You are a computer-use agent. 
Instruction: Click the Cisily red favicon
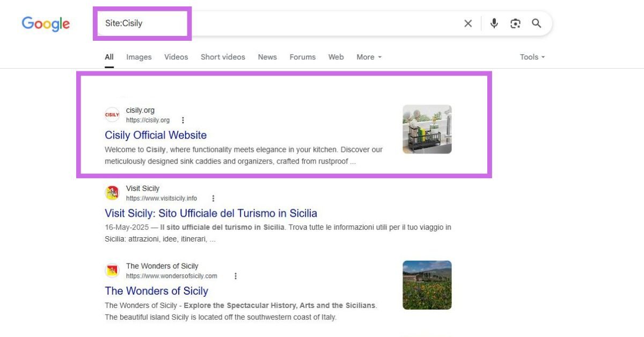pyautogui.click(x=112, y=115)
